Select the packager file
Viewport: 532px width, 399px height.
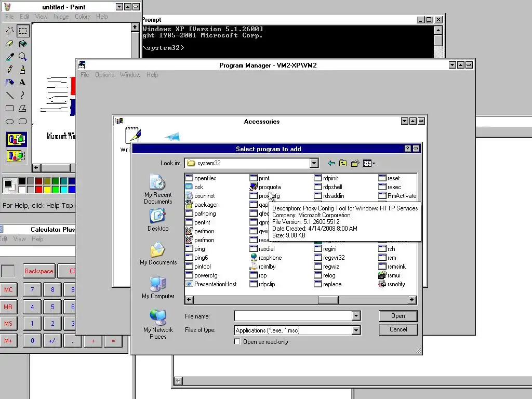click(202, 205)
